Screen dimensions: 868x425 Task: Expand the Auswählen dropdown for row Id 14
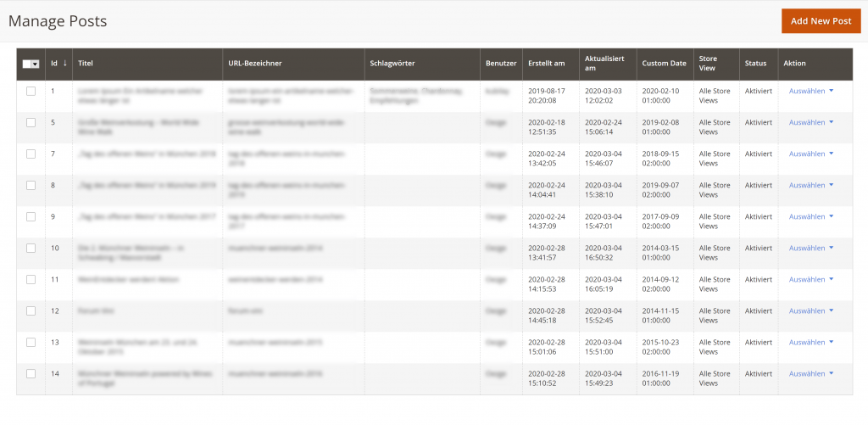[811, 373]
